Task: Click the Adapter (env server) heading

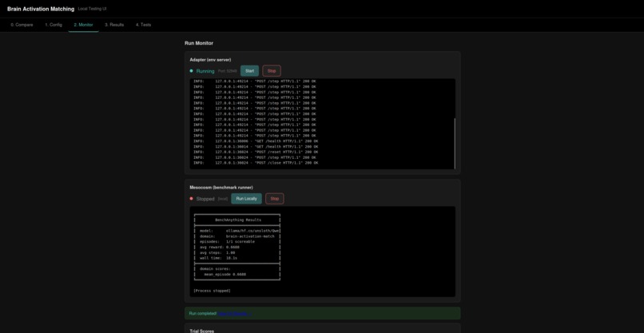Action: tap(210, 60)
